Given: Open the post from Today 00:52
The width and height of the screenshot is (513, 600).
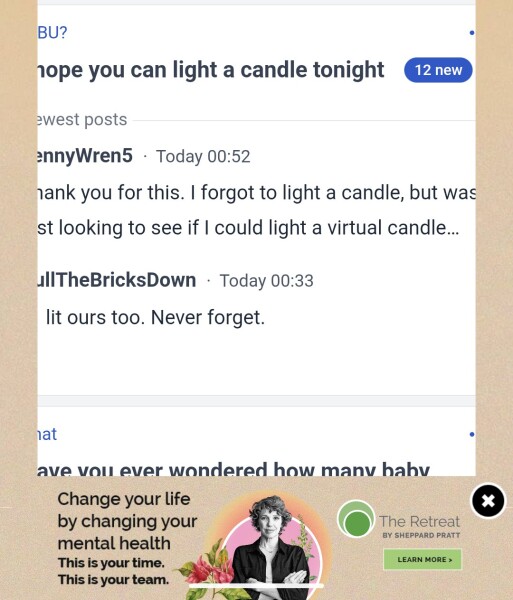Looking at the screenshot, I should pyautogui.click(x=203, y=157).
